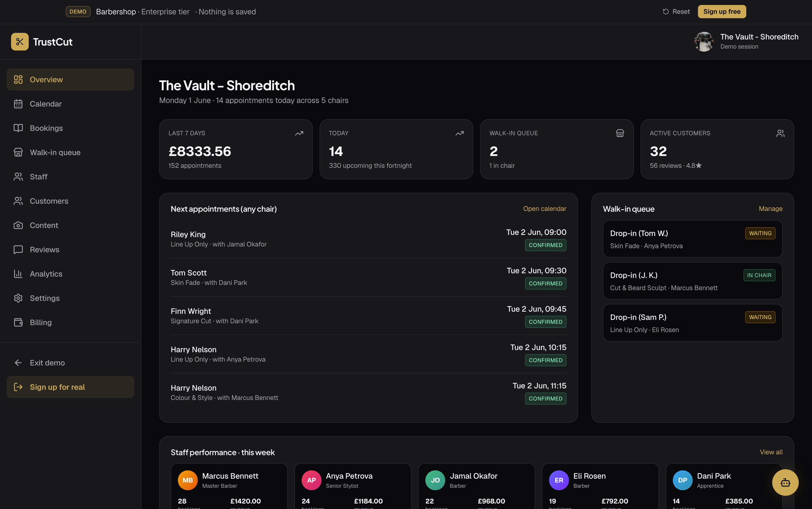812x509 pixels.
Task: Select Drop-in (Sam P.) queue card
Action: [x=692, y=322]
